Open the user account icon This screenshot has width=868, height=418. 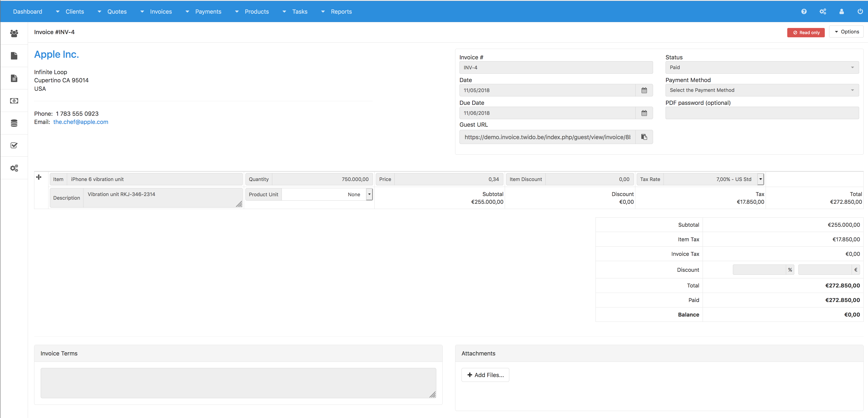tap(841, 11)
